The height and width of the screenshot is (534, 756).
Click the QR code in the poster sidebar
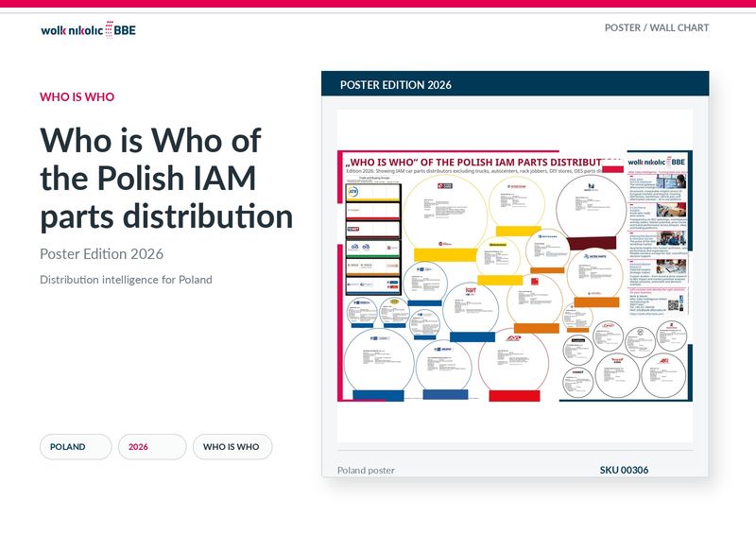click(x=673, y=305)
